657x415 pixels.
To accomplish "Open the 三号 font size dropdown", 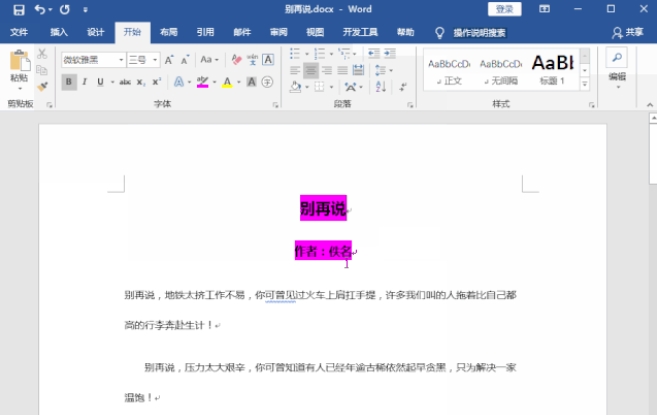I will pos(155,60).
